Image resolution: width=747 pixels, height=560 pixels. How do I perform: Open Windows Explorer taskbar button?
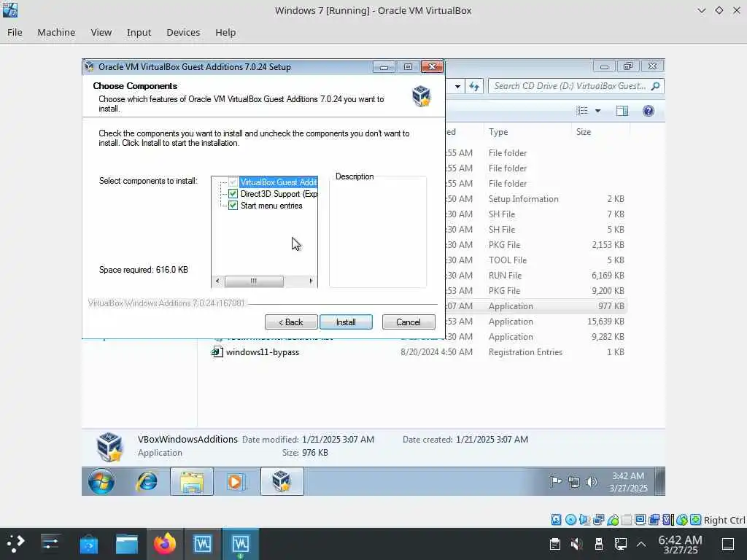(x=192, y=481)
